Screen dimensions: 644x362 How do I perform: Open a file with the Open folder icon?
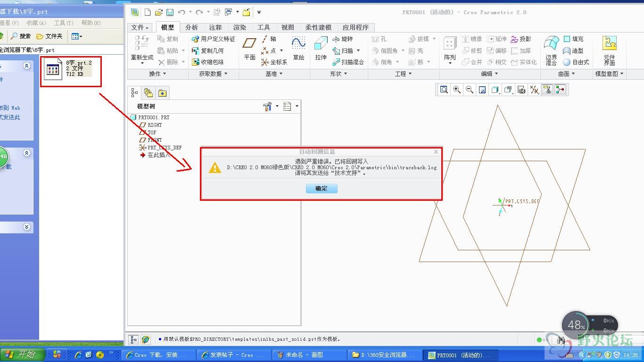click(159, 12)
